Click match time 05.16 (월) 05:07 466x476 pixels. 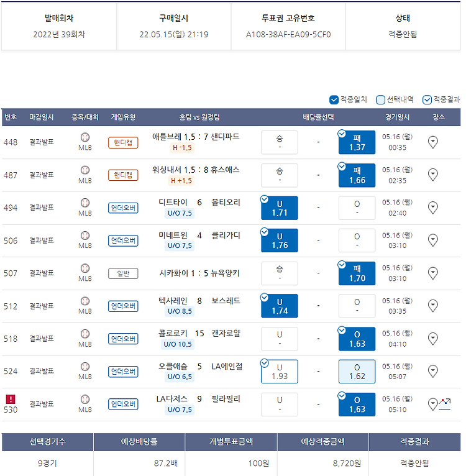(x=398, y=371)
